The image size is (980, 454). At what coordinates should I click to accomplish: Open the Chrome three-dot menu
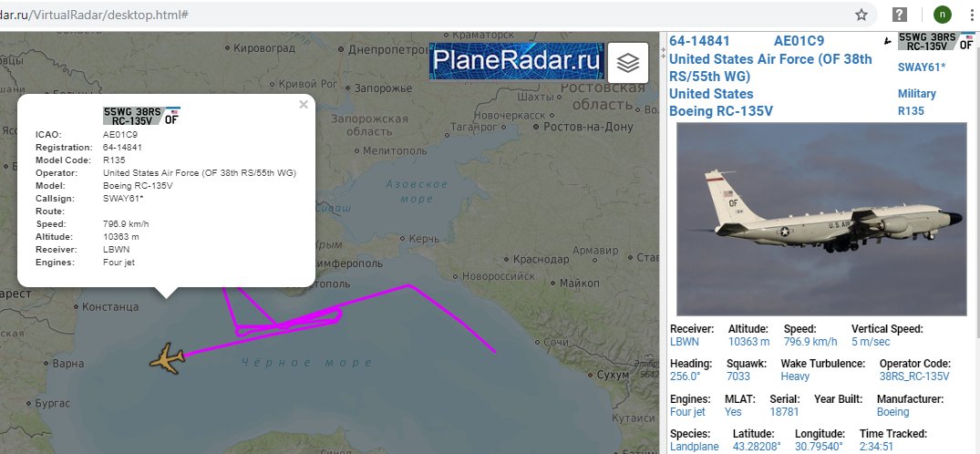972,15
